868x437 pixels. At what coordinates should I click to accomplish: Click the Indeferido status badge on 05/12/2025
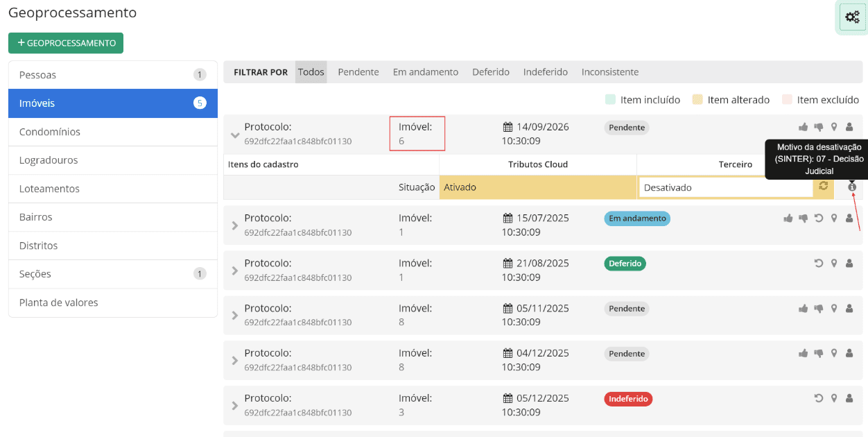coord(628,399)
